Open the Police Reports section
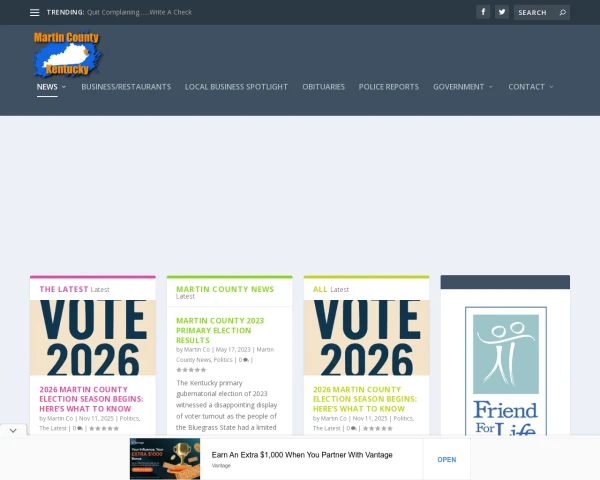 coord(388,87)
